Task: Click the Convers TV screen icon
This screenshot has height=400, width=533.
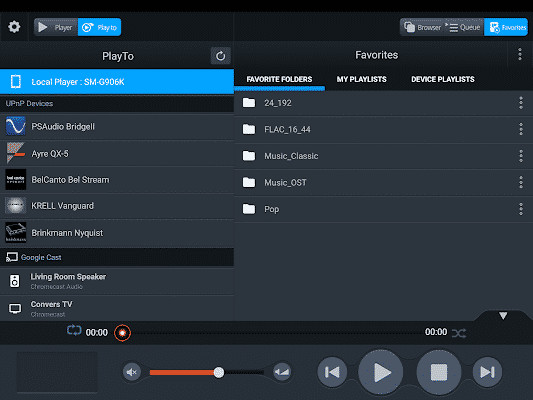Action: pyautogui.click(x=15, y=309)
